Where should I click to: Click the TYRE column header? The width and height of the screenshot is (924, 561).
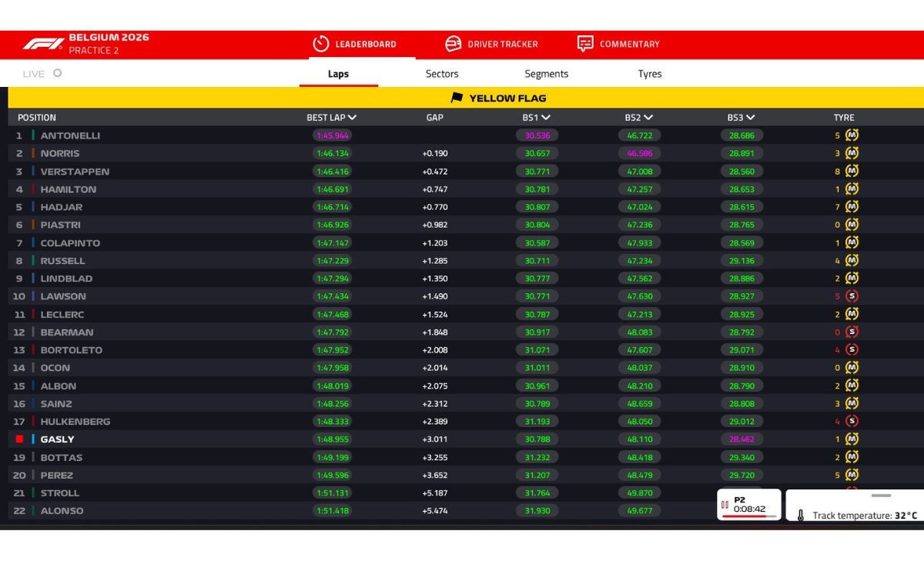pos(844,118)
